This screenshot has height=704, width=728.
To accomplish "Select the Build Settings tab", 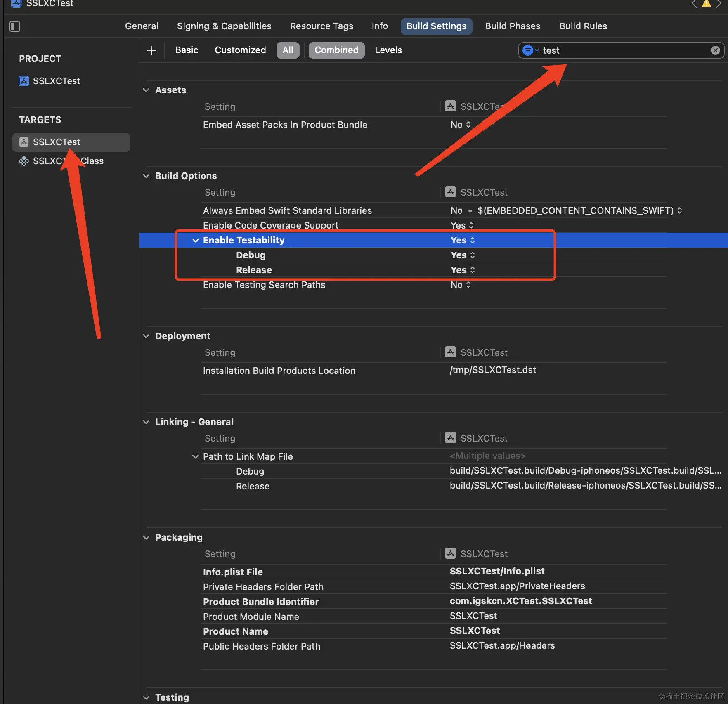I will 436,26.
